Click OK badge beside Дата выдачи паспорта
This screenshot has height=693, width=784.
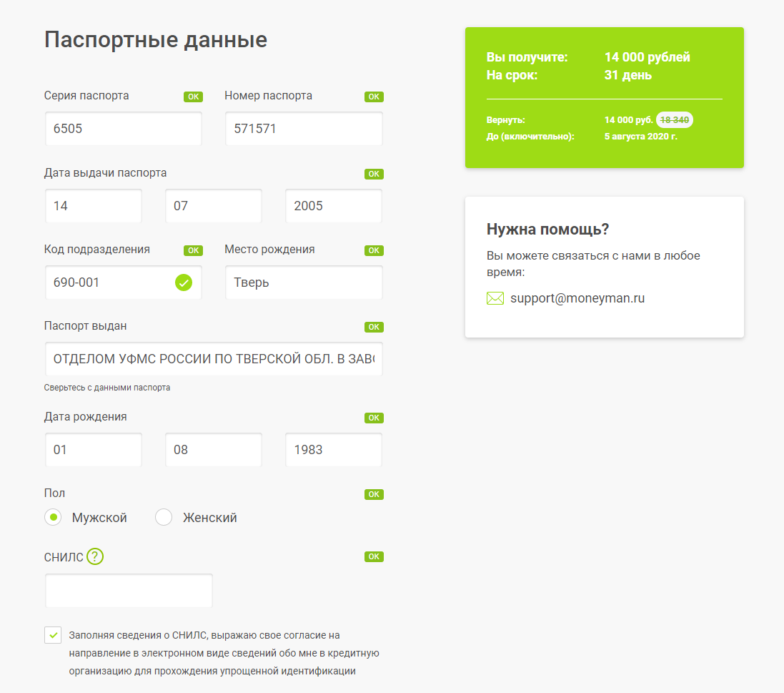click(x=374, y=174)
